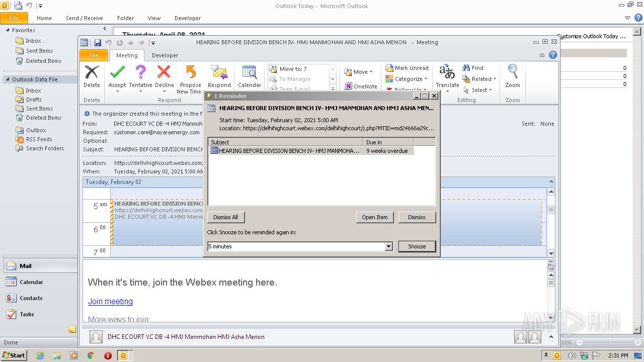Viewport: 644px width, 362px height.
Task: Click the Due in column header
Action: pyautogui.click(x=388, y=142)
